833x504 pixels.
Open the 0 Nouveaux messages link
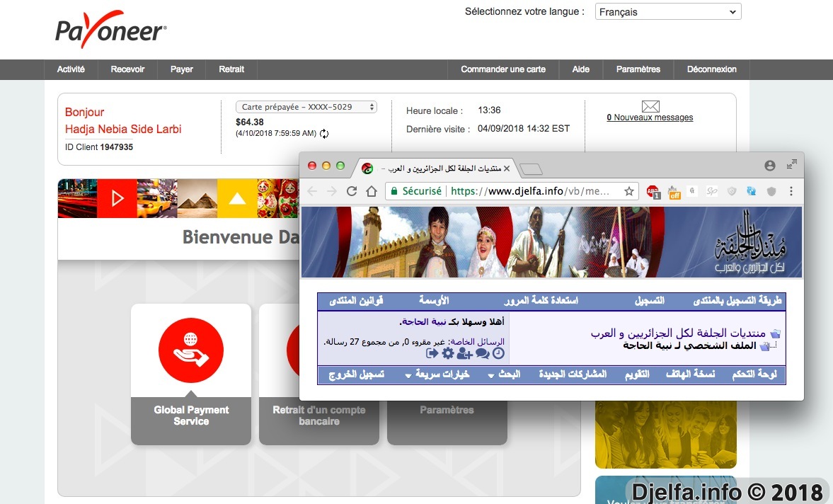650,118
